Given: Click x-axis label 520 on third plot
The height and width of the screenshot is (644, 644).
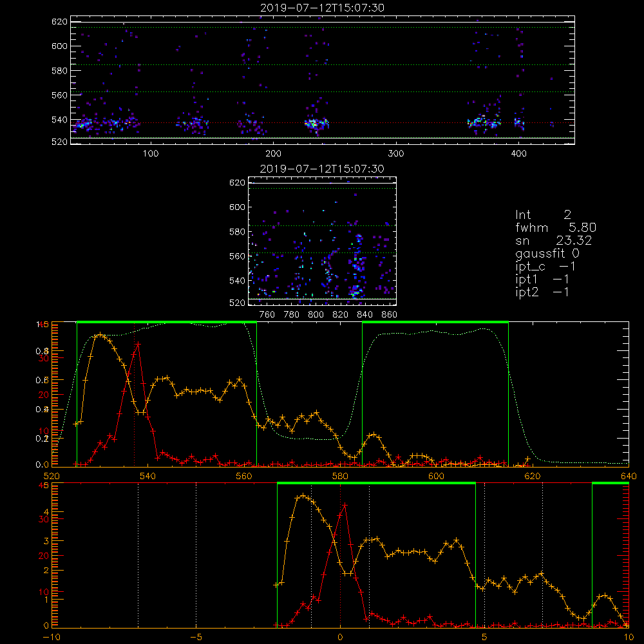Looking at the screenshot, I should coord(52,476).
